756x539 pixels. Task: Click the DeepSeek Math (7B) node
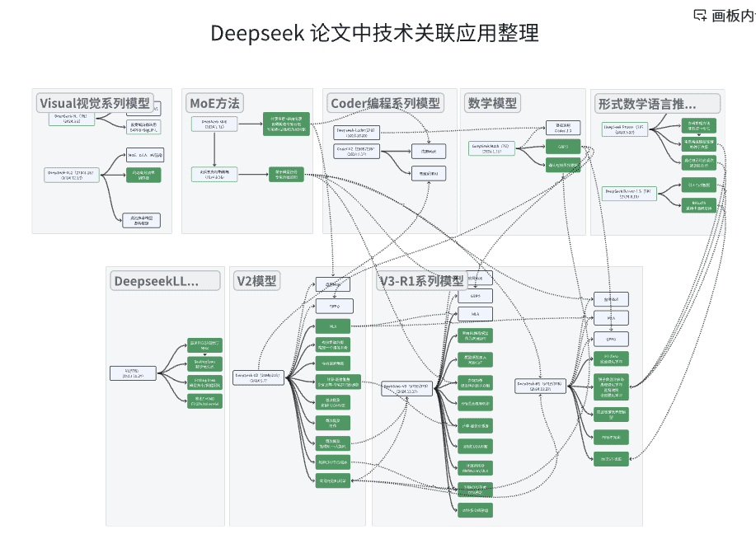pyautogui.click(x=492, y=148)
